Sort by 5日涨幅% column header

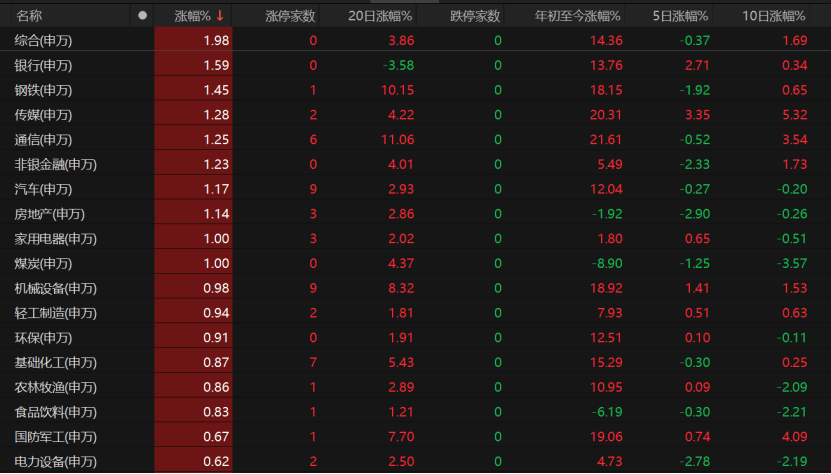(680, 16)
